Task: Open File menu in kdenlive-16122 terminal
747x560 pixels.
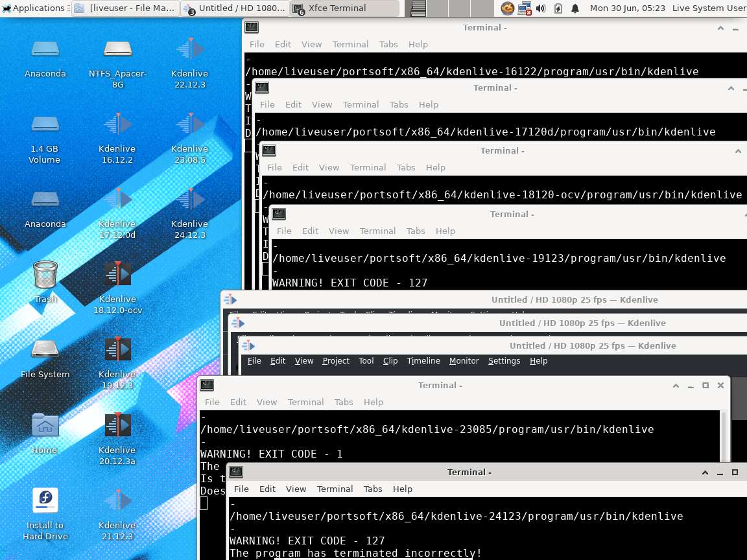Action: click(x=257, y=44)
